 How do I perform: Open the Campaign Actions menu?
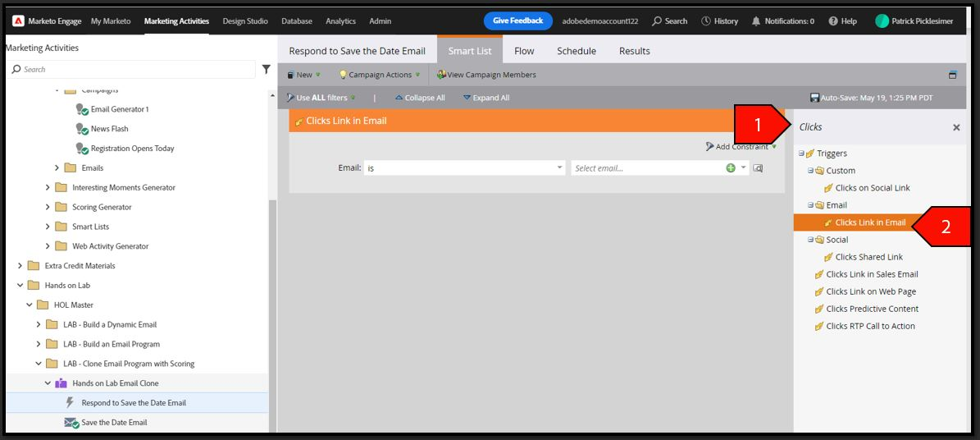380,75
